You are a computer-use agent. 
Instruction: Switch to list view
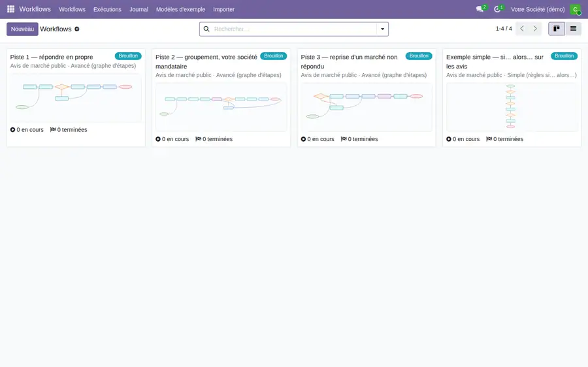tap(574, 29)
